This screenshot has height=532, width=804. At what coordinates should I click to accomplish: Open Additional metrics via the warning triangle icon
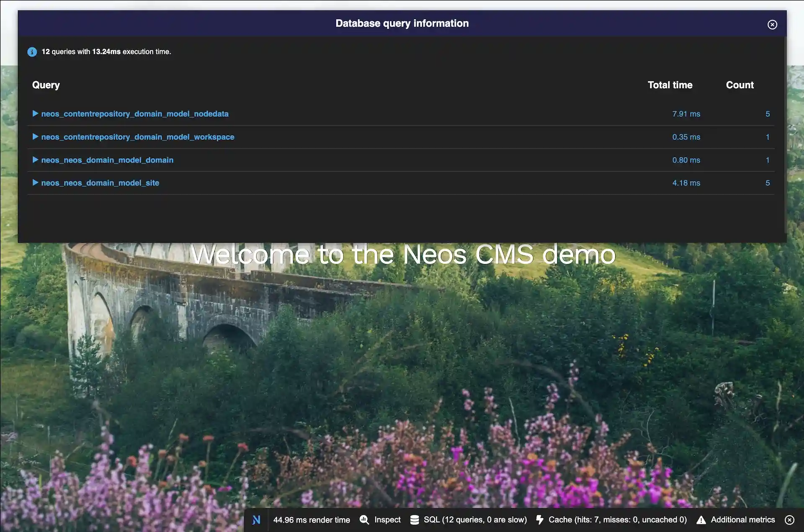[700, 520]
